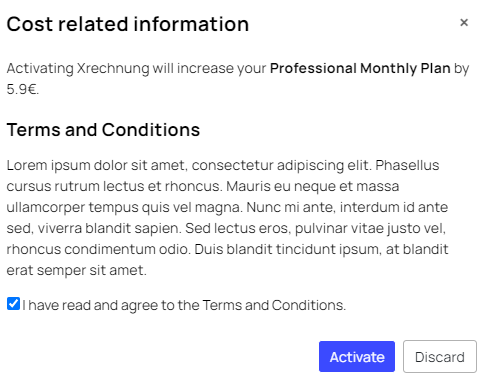Click 'cursus rutrum lectus et rhoncus' line
The image size is (480, 379).
tap(114, 186)
